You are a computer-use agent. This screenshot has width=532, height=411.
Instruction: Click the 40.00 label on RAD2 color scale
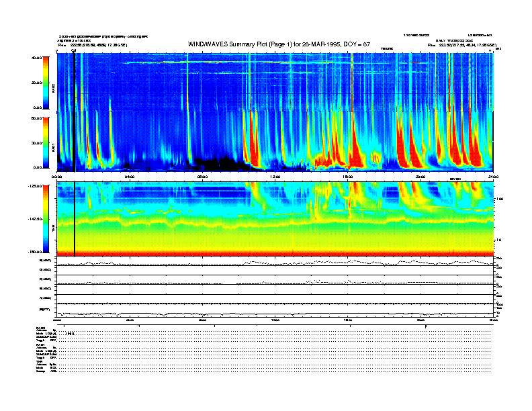pos(37,58)
